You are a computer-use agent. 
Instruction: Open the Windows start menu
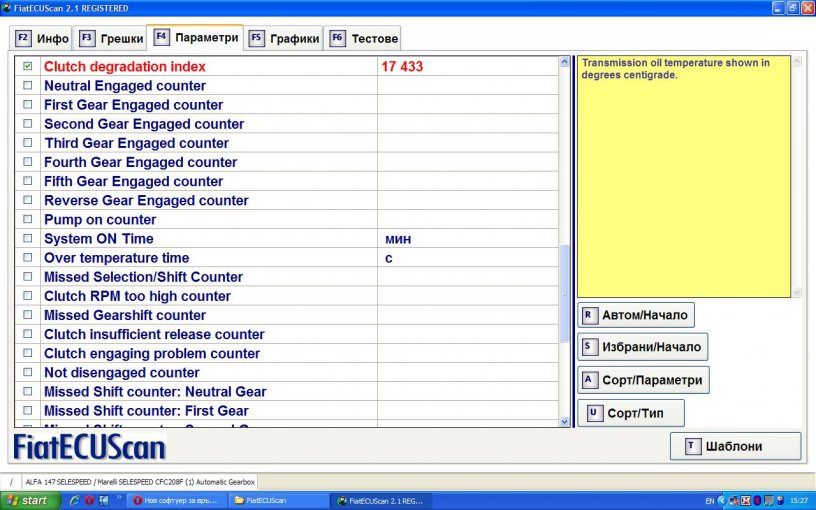[28, 500]
